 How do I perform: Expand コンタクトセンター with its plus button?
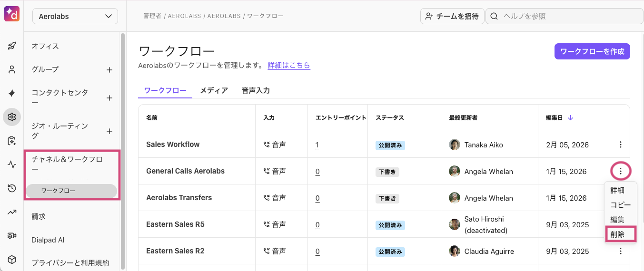(109, 98)
